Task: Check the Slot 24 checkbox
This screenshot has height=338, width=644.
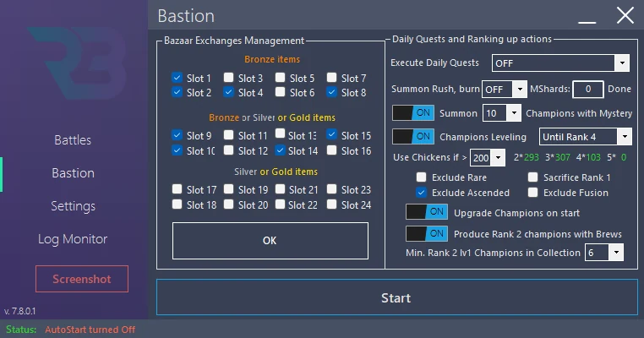Action: click(x=332, y=204)
